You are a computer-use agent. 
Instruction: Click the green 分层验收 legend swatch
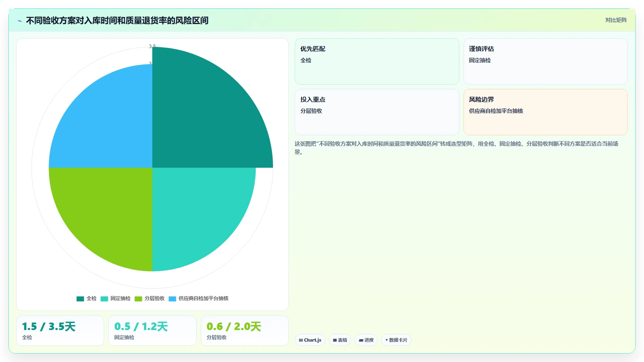coord(138,299)
